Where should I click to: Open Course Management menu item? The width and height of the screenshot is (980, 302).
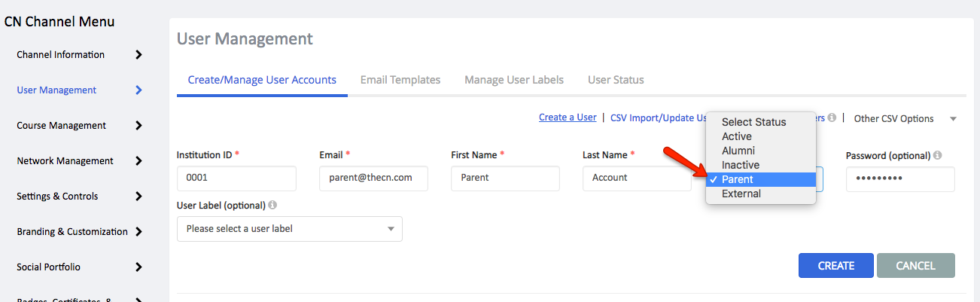pyautogui.click(x=61, y=125)
